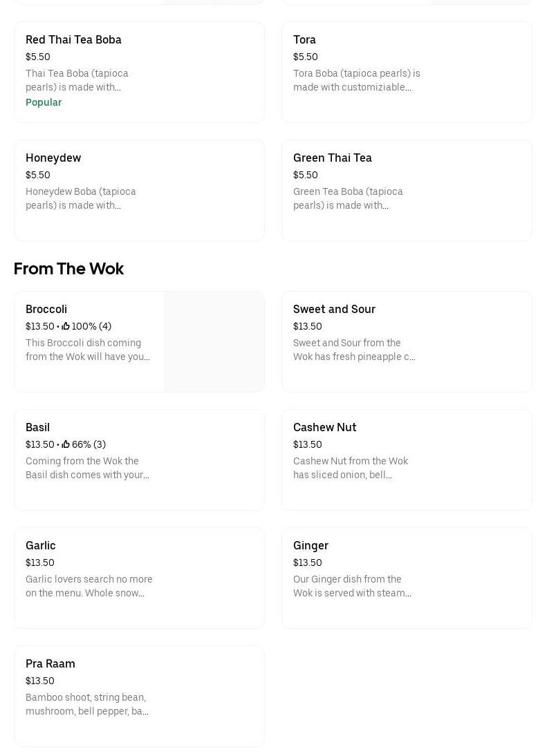Click the thumbs-up icon on Broccoli
The width and height of the screenshot is (556, 756).
pyautogui.click(x=66, y=326)
